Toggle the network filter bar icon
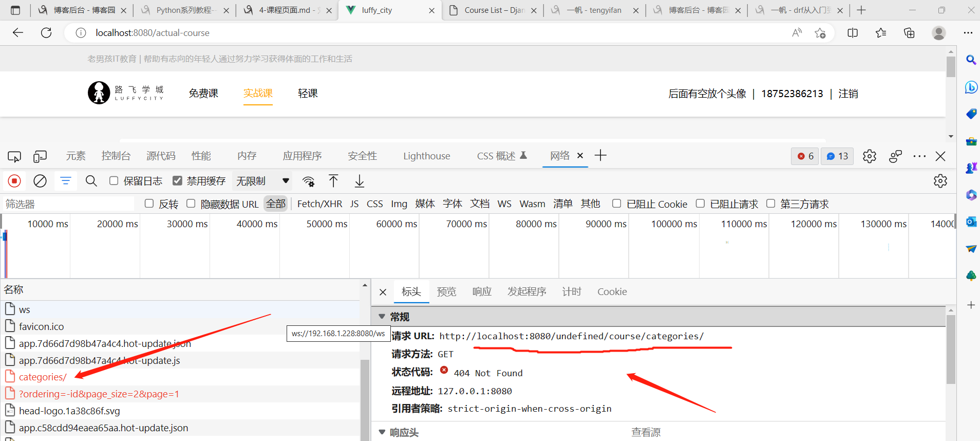 click(66, 181)
